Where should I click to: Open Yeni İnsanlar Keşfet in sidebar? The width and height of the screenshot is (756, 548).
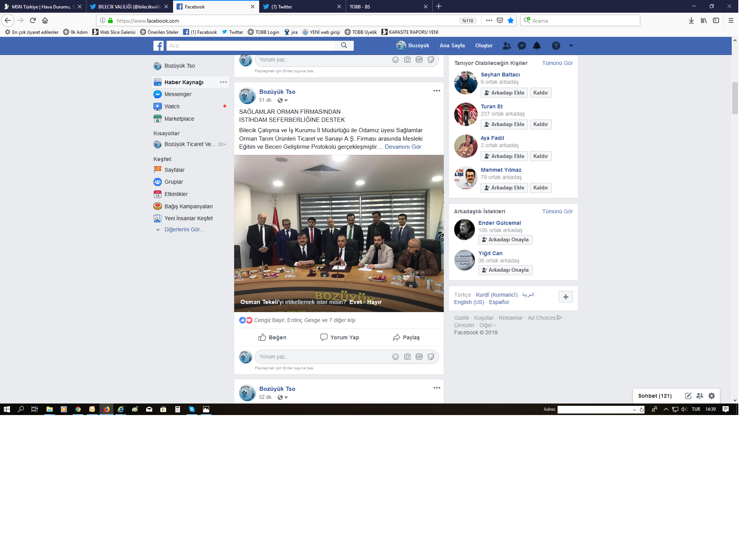click(x=188, y=218)
